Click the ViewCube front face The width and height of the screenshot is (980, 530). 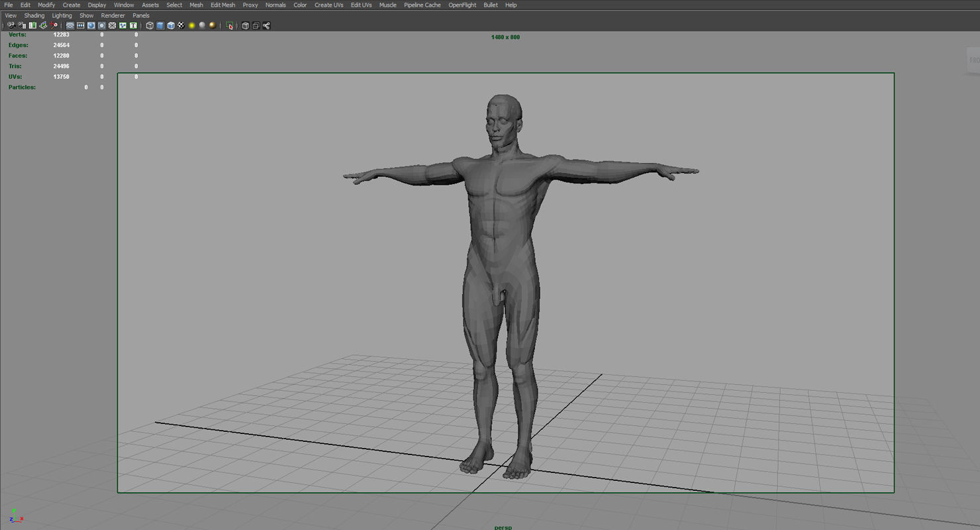pos(974,60)
